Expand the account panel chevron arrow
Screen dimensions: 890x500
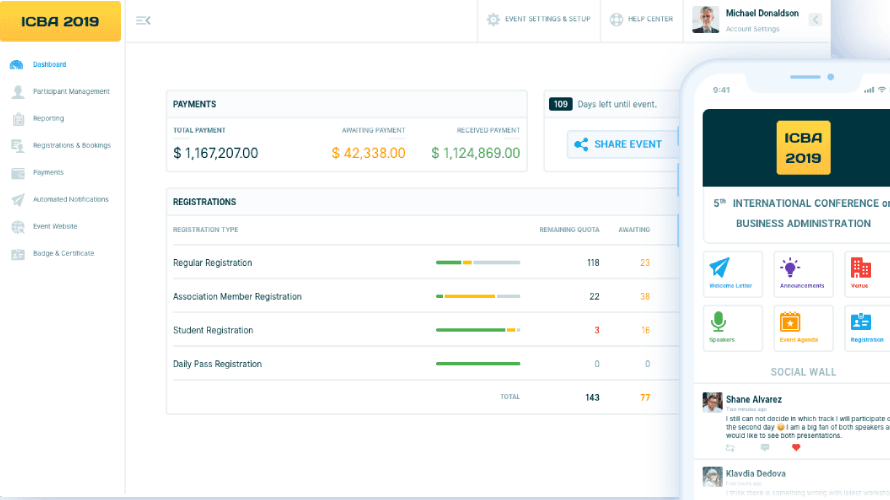click(x=815, y=19)
